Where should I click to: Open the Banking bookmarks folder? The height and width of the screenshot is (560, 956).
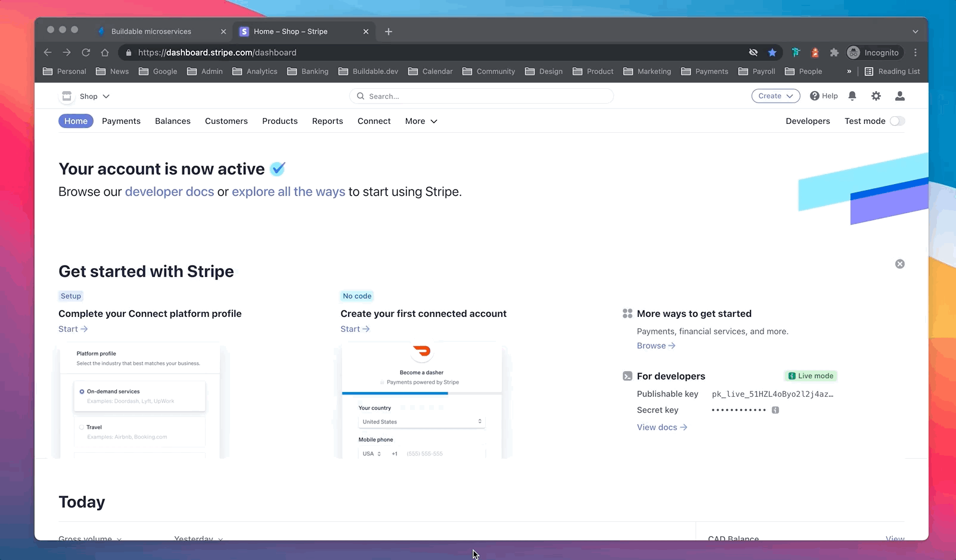point(308,71)
